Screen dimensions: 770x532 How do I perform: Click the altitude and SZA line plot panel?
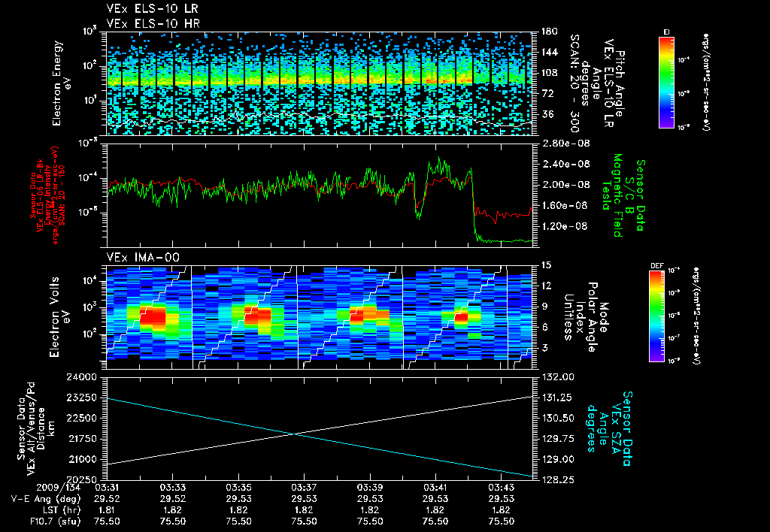click(320, 428)
